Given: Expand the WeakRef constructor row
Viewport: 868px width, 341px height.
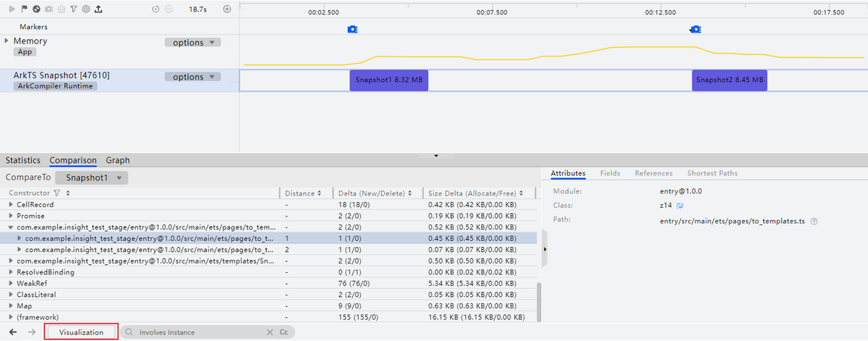Looking at the screenshot, I should [x=11, y=284].
